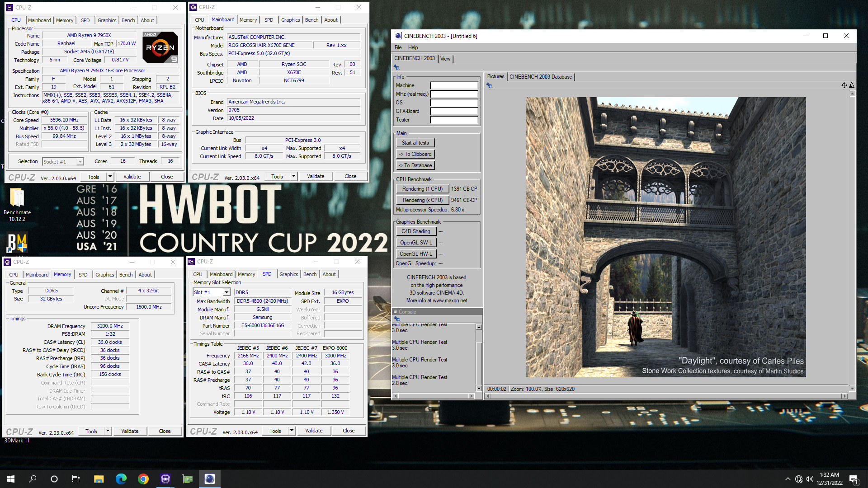Click the Machine info input field
The width and height of the screenshot is (868, 488).
(454, 85)
